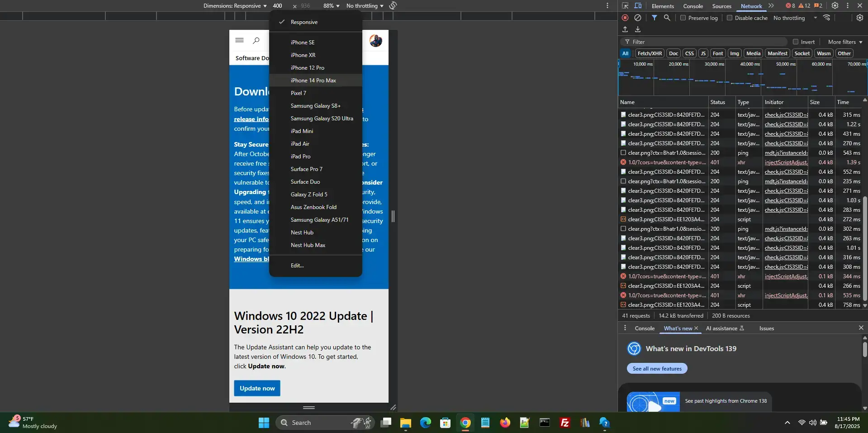Viewport: 868px width, 433px height.
Task: Click the profile avatar on webpage
Action: (376, 41)
